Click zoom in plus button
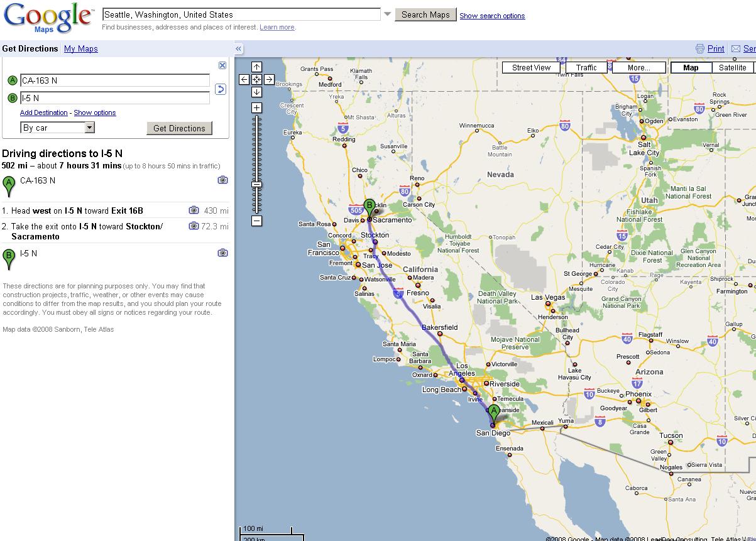The height and width of the screenshot is (541, 756). (x=256, y=107)
